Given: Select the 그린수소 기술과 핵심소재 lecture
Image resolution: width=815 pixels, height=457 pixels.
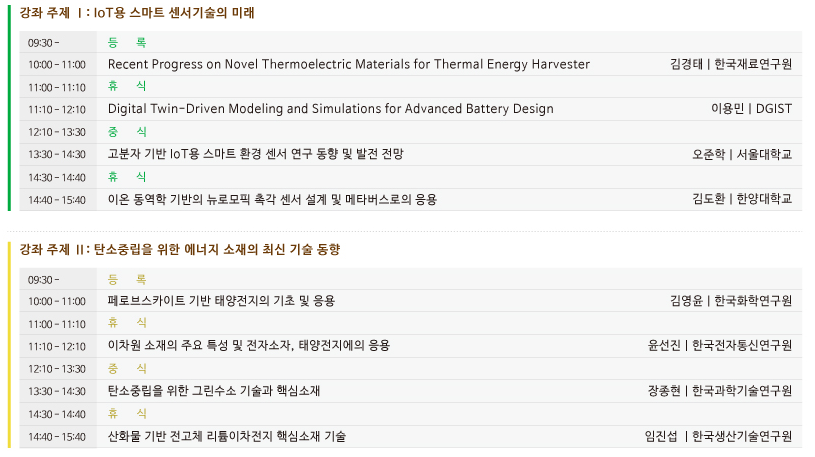Looking at the screenshot, I should tap(214, 391).
